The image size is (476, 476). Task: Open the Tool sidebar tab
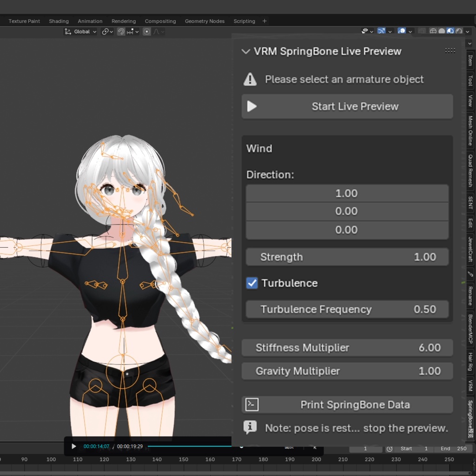(470, 80)
